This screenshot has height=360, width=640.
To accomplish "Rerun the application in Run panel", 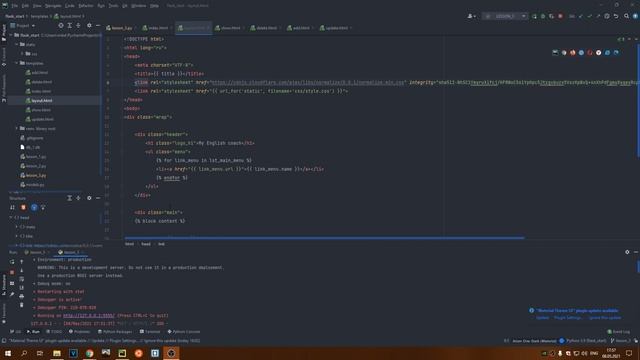I will (x=12, y=262).
